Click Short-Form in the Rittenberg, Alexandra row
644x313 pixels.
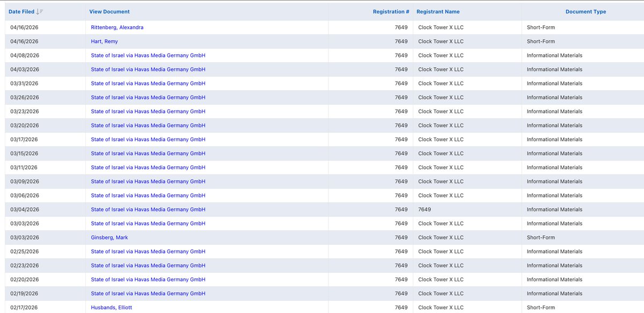tap(541, 27)
